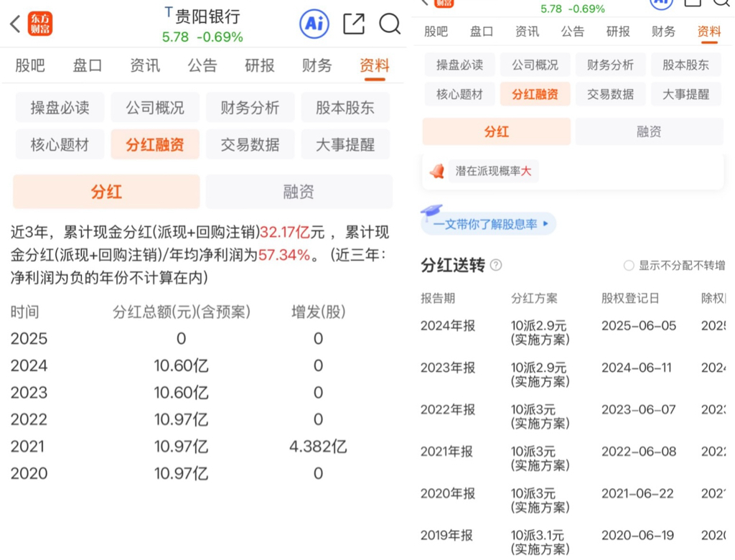Expand 一文带你了解股息率 link arrow
The width and height of the screenshot is (735, 560).
[x=546, y=224]
